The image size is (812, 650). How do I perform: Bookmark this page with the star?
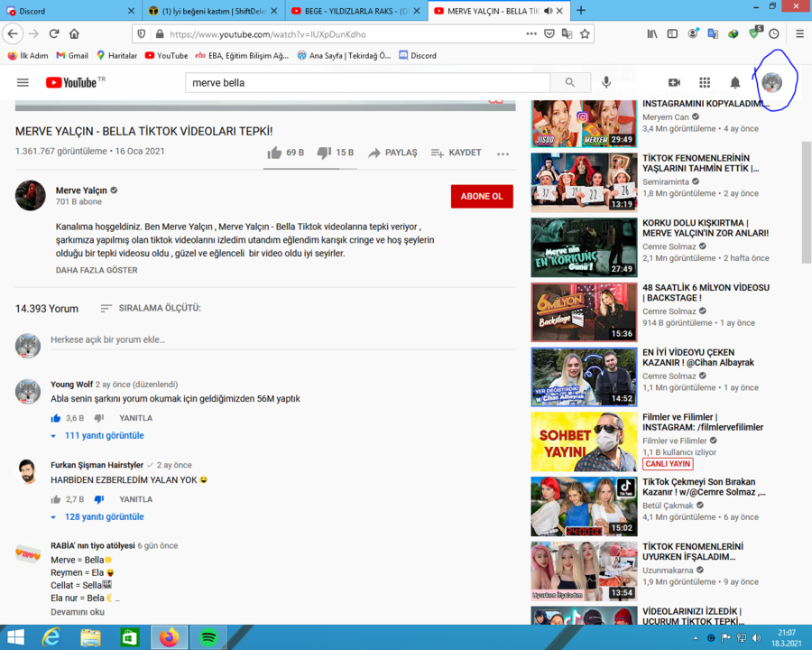pyautogui.click(x=585, y=33)
